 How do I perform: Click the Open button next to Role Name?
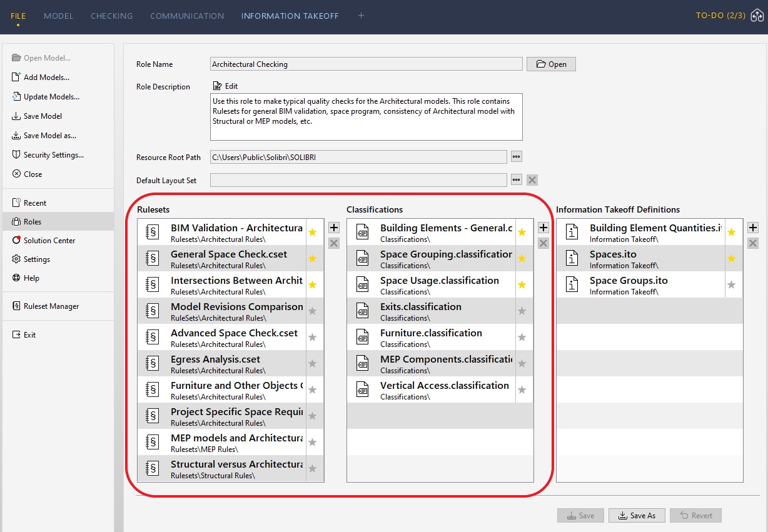(550, 64)
